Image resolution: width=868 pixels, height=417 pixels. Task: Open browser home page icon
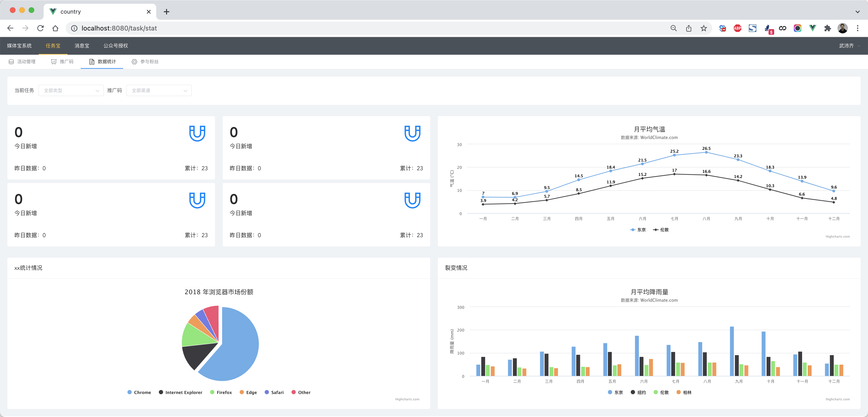pos(56,28)
